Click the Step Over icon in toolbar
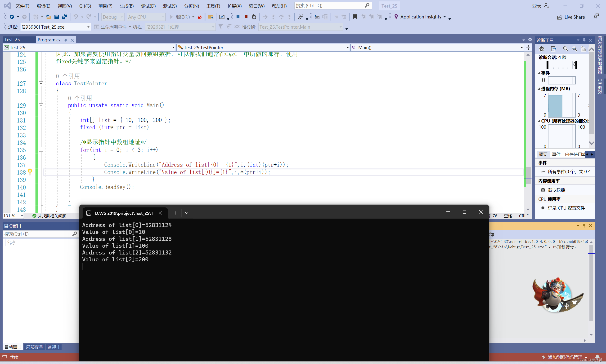 pyautogui.click(x=280, y=16)
